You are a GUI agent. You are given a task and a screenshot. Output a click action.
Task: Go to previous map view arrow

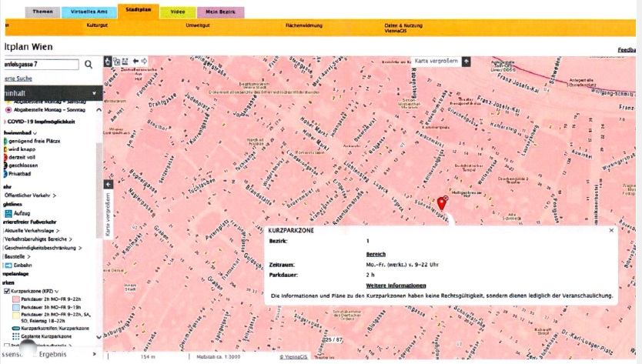pos(135,61)
